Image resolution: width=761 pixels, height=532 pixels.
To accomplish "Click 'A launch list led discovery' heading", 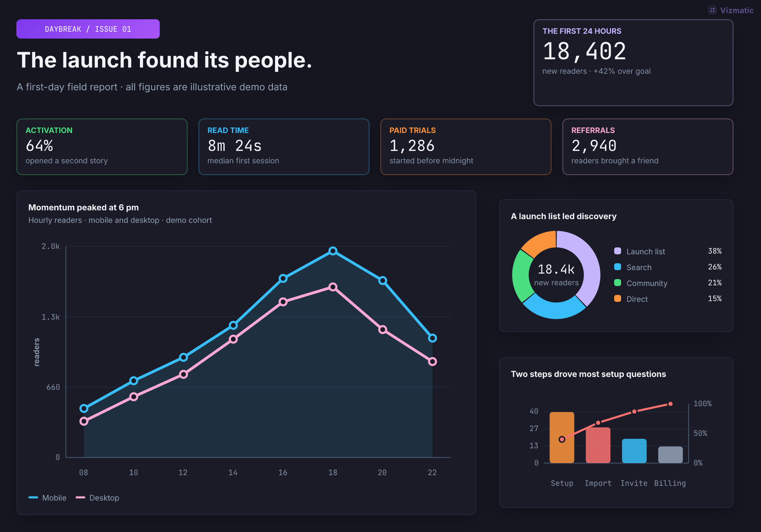I will point(564,216).
